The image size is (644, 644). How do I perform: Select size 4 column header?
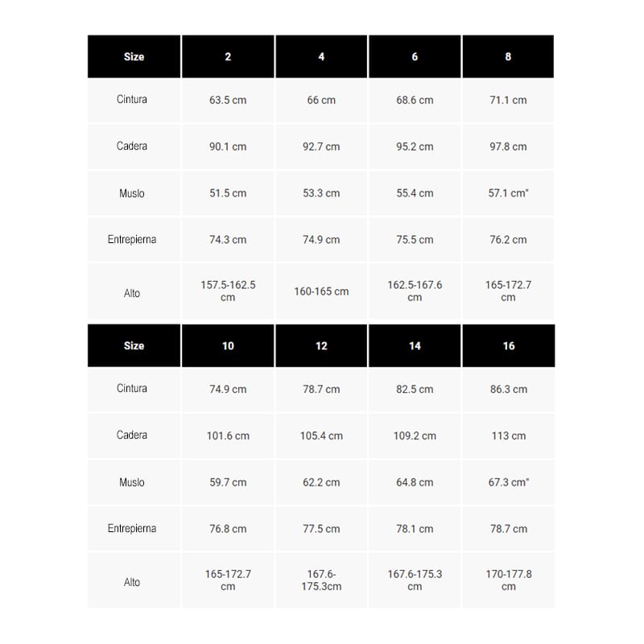click(321, 56)
